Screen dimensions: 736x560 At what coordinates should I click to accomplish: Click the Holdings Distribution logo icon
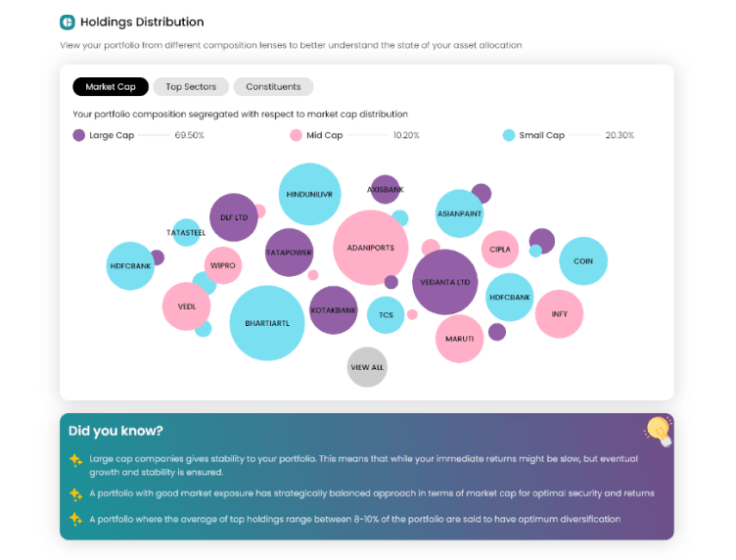tap(68, 23)
